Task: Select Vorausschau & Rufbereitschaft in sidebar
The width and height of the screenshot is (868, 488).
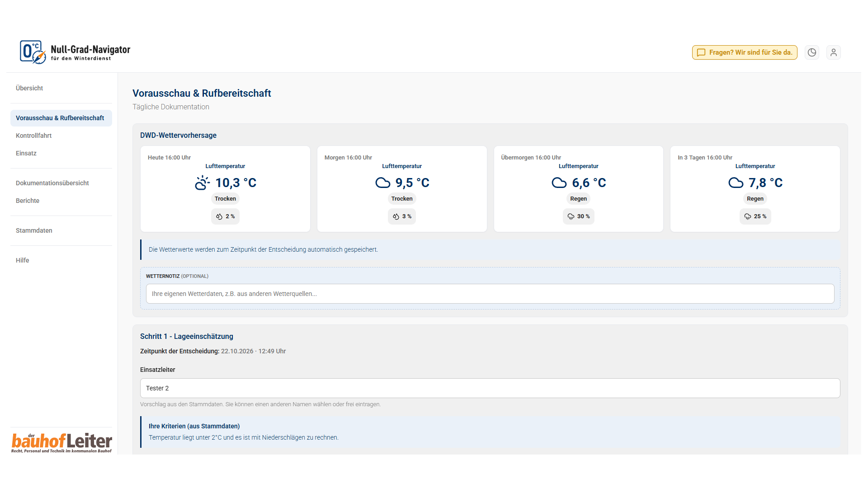Action: click(x=61, y=118)
